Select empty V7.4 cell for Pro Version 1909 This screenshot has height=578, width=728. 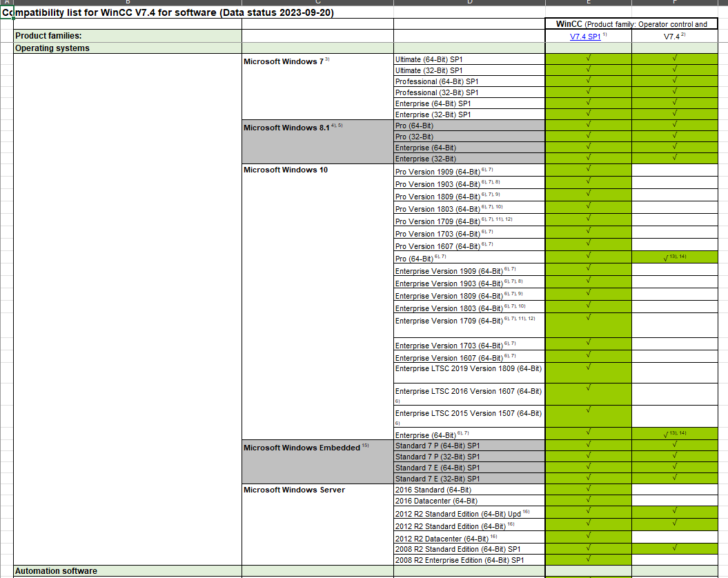(675, 170)
